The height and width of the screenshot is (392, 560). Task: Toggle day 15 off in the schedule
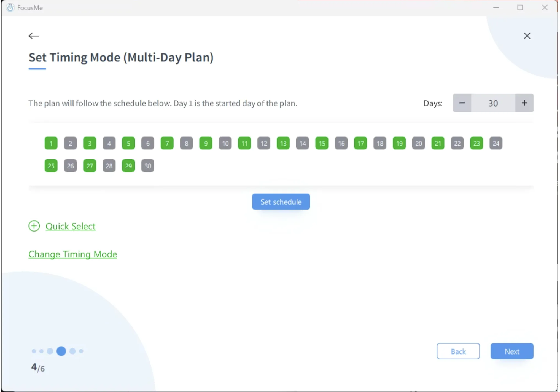point(322,143)
